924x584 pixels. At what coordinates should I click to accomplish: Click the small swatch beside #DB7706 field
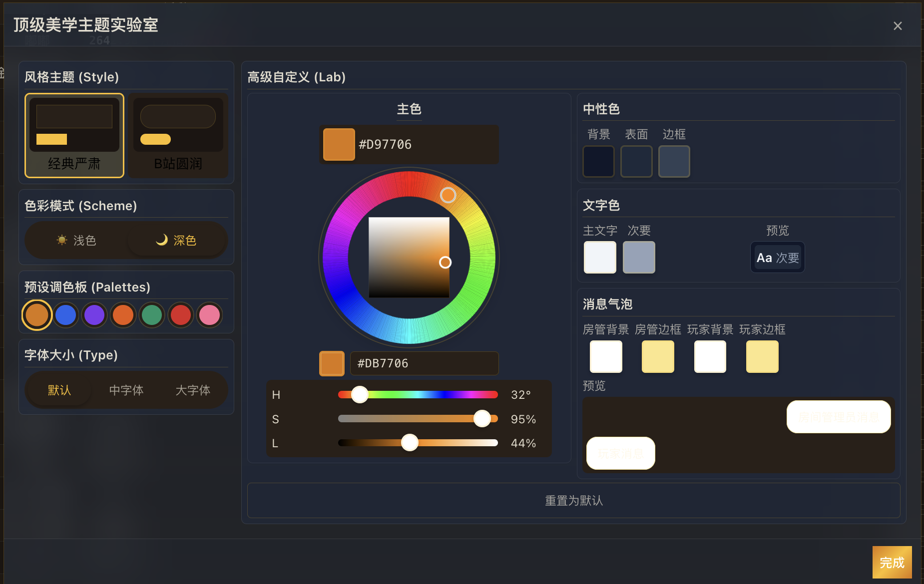click(x=332, y=363)
